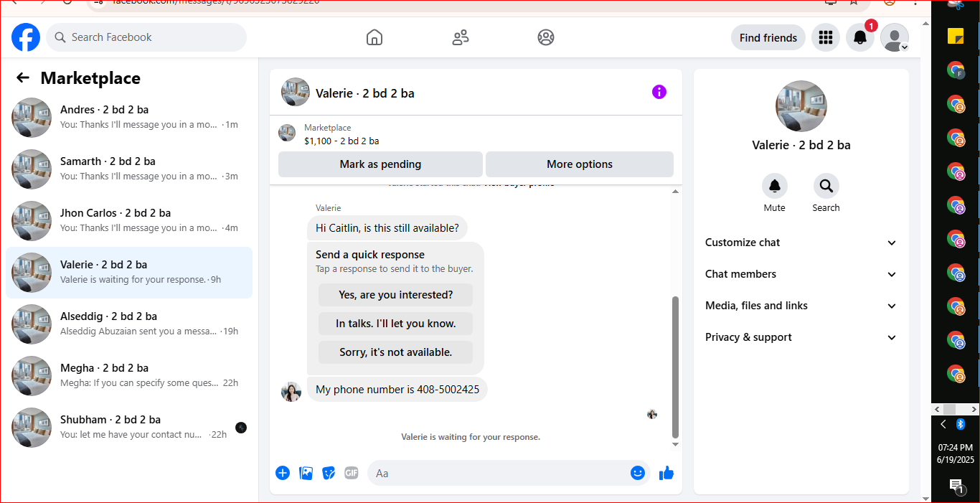Open Windows notification center icon
This screenshot has width=980, height=503.
pyautogui.click(x=956, y=486)
